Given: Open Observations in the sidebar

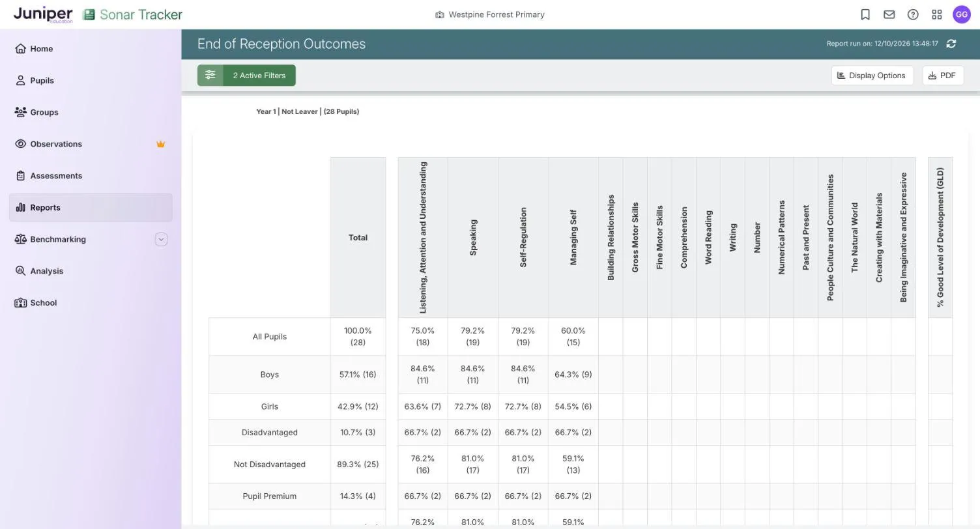Looking at the screenshot, I should [91, 144].
